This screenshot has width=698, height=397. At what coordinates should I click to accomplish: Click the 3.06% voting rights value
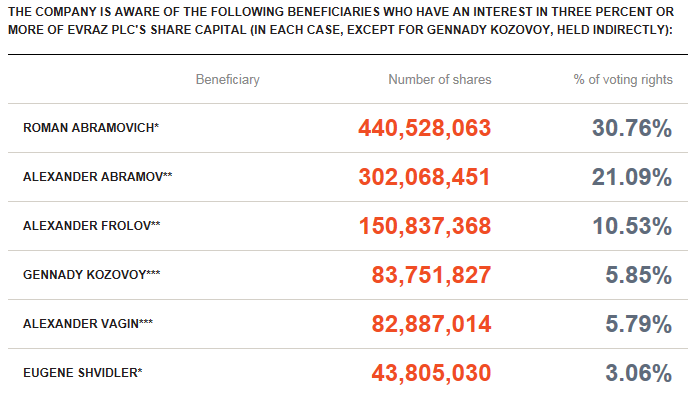[x=639, y=373]
